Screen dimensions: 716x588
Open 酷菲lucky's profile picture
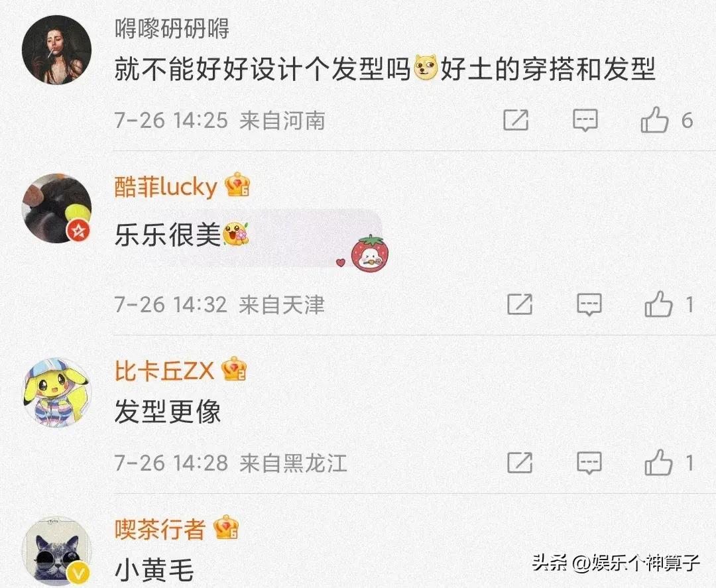pyautogui.click(x=56, y=208)
